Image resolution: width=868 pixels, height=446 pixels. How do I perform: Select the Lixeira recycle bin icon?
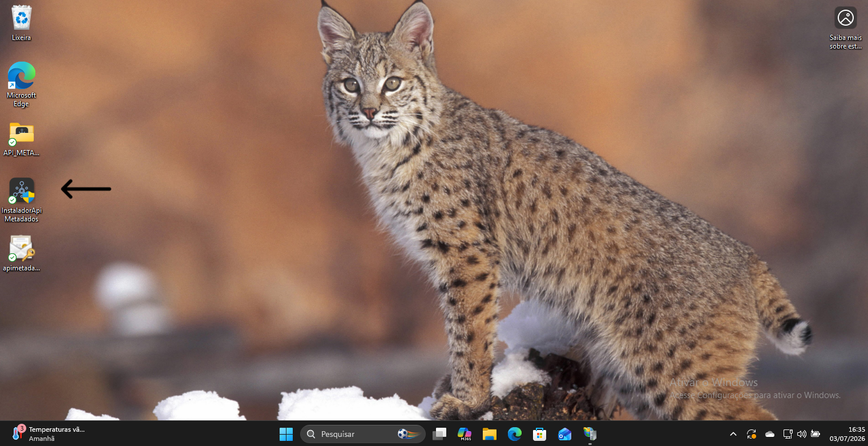click(22, 23)
